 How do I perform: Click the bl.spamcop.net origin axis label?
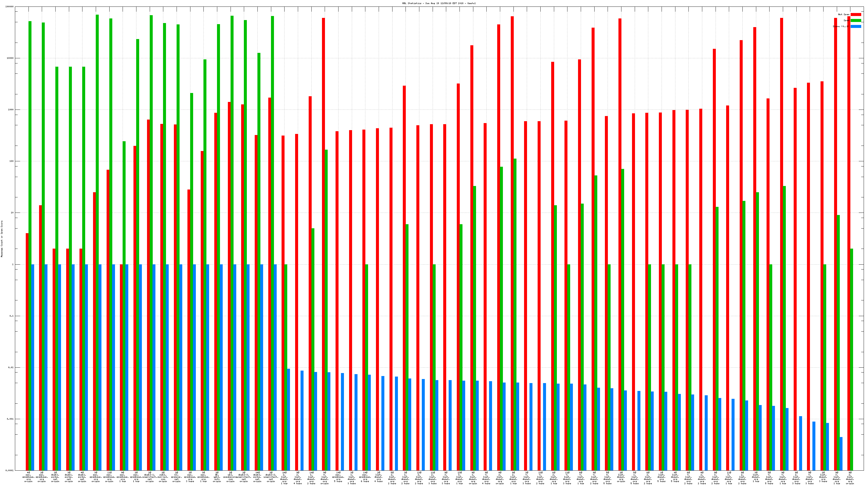(x=177, y=477)
